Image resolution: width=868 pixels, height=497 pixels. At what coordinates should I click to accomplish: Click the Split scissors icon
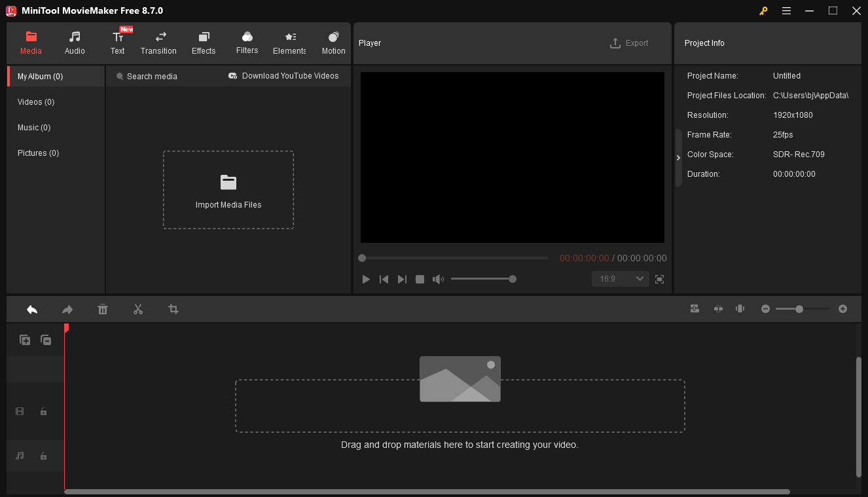click(x=138, y=309)
